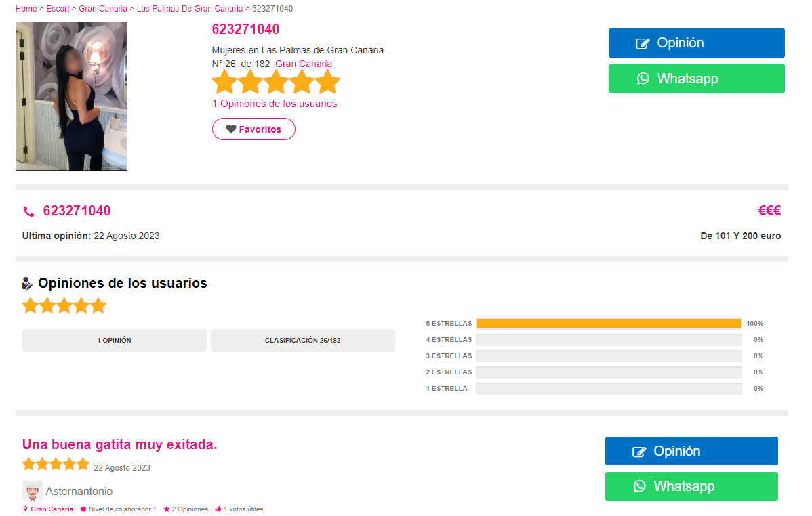Click the pencil edit icon in top Opinión button
812x516 pixels.
point(643,43)
